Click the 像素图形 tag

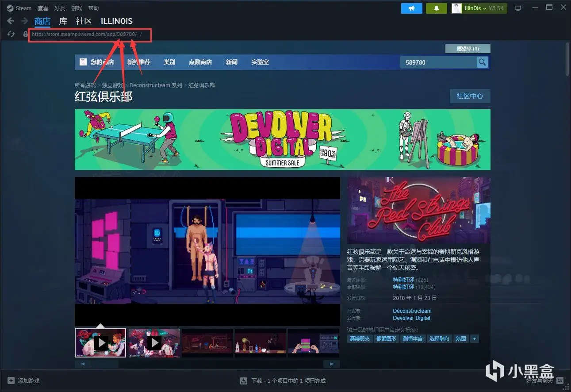click(x=386, y=338)
